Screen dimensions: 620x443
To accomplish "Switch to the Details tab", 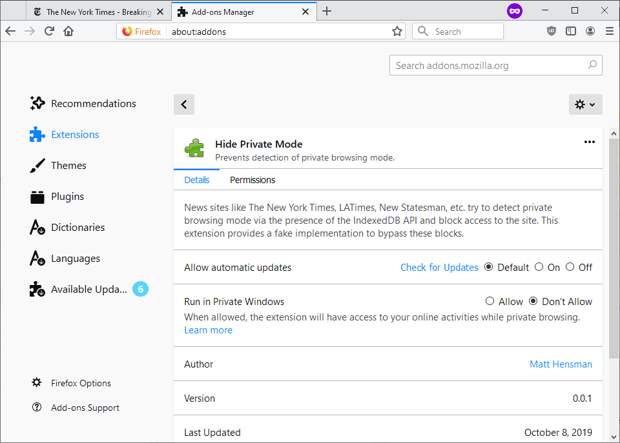I will [197, 180].
